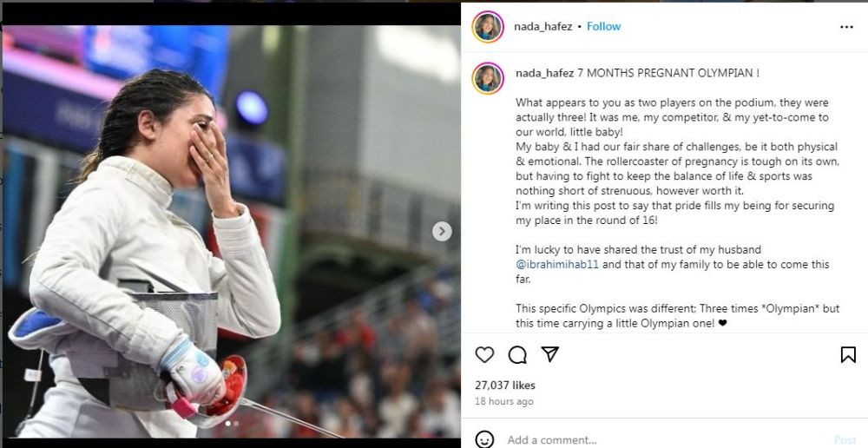The image size is (868, 448).
Task: Share post with paper plane icon
Action: (x=549, y=354)
